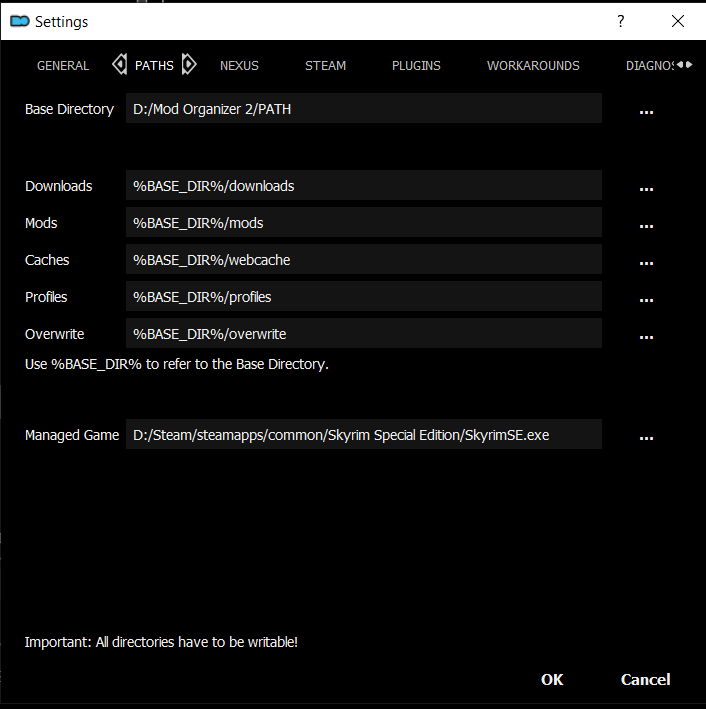Edit the Overwrite path field

364,333
